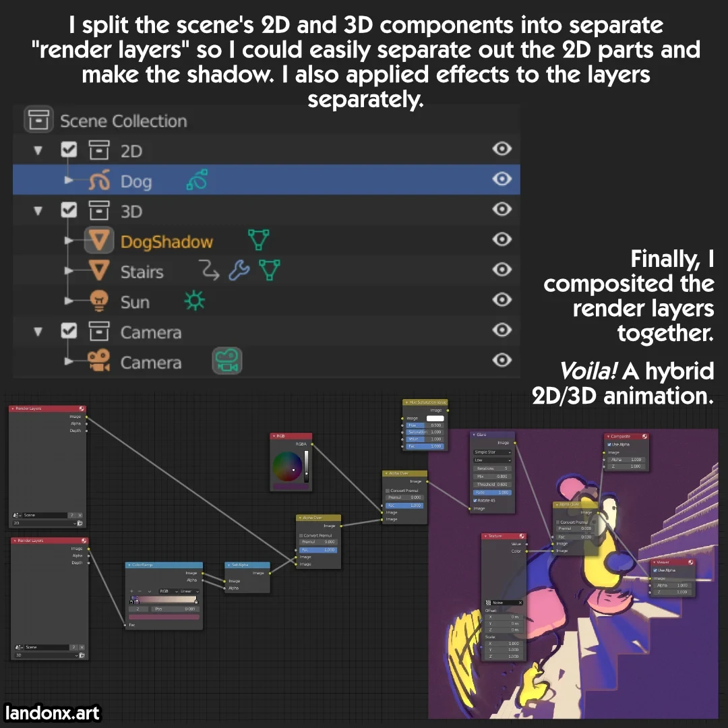Screen dimensions: 728x728
Task: Click the DogShadow orange triangle object icon
Action: click(x=99, y=240)
